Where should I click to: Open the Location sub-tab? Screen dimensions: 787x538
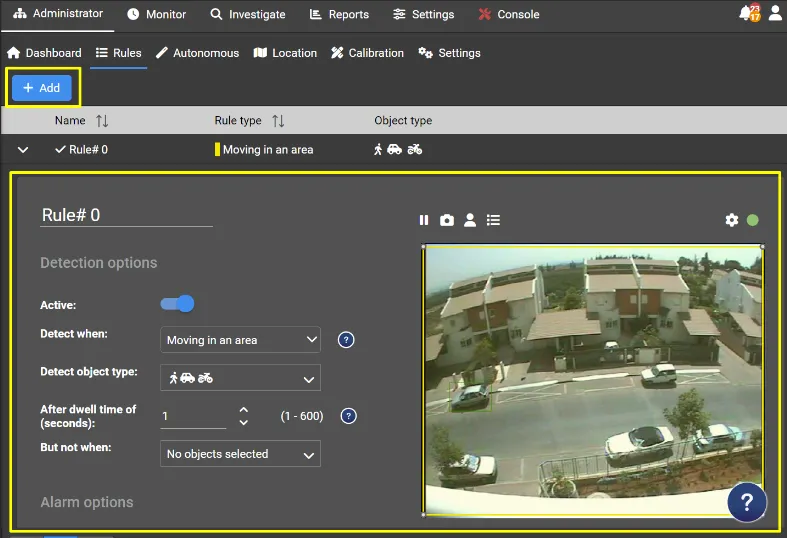[285, 53]
